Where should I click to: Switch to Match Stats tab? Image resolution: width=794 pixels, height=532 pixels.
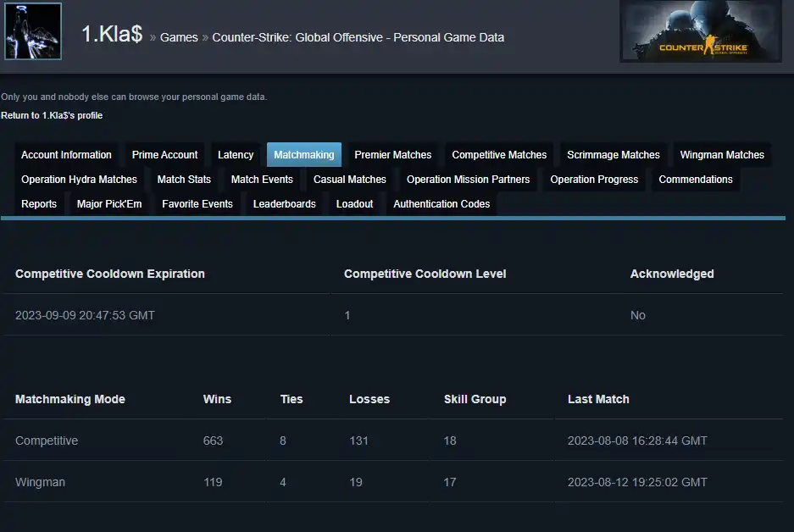click(x=184, y=180)
